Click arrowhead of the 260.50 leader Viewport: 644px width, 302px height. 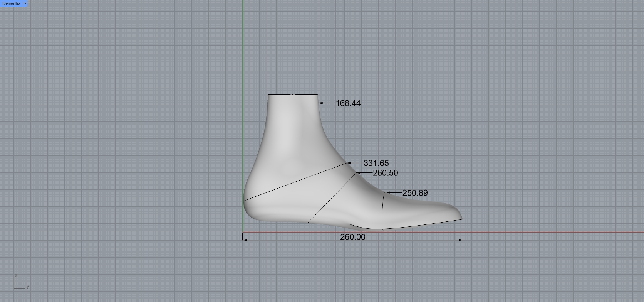(358, 173)
